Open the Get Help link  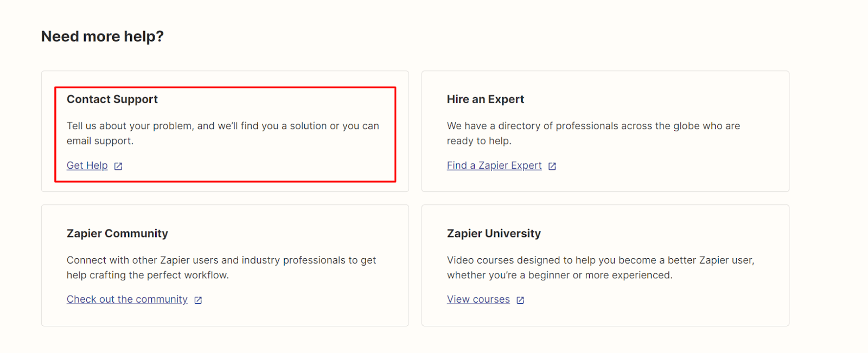pyautogui.click(x=87, y=165)
